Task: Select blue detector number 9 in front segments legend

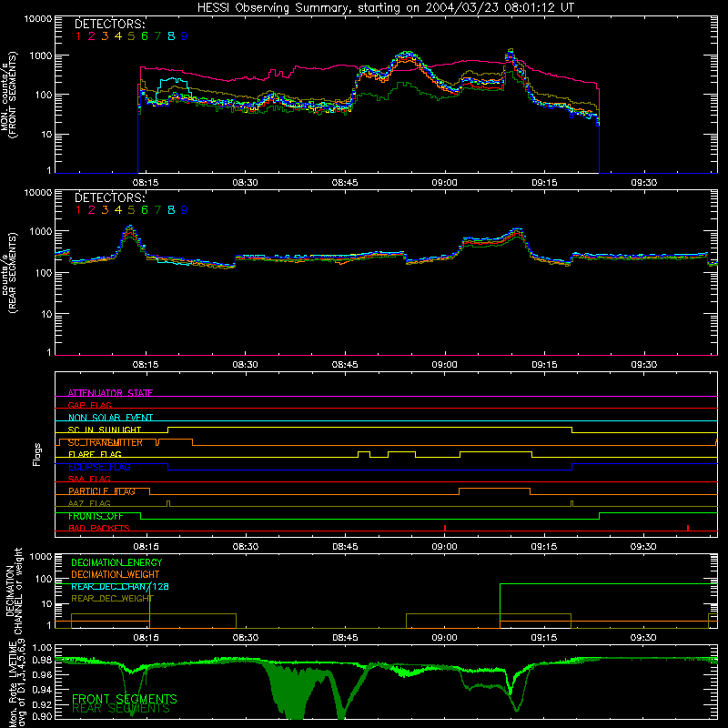Action: tap(185, 35)
